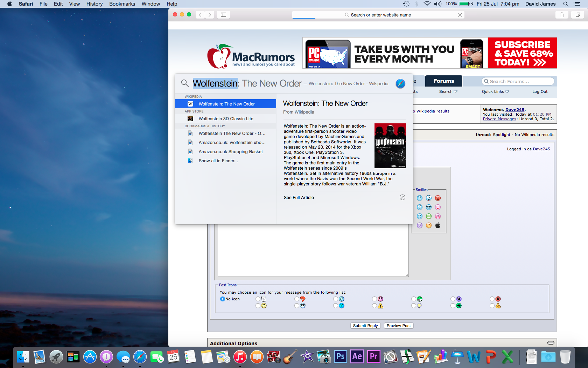Launch GarageBand guitar icon in Dock
This screenshot has width=588, height=368.
pos(290,357)
